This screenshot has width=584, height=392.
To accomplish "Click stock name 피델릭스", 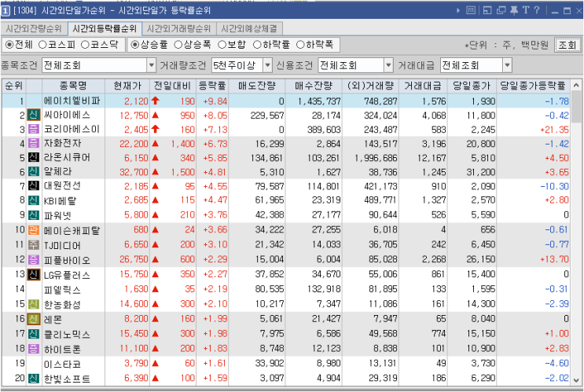I will coord(62,289).
